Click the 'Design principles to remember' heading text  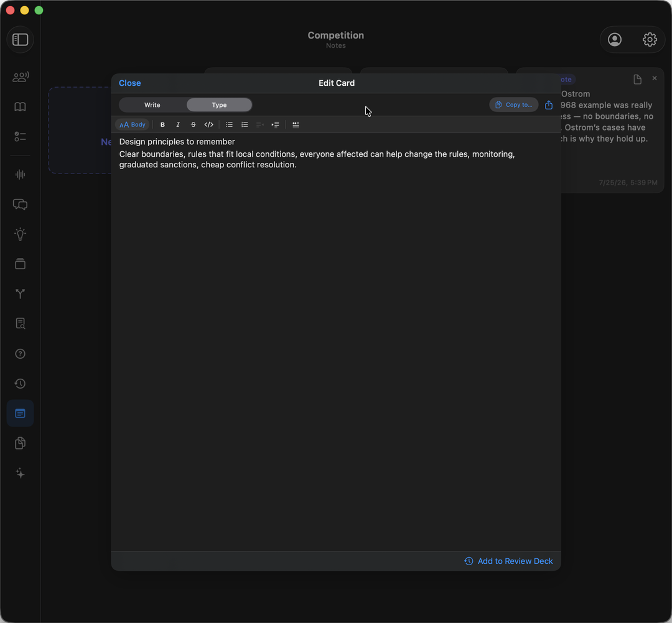[x=177, y=142]
